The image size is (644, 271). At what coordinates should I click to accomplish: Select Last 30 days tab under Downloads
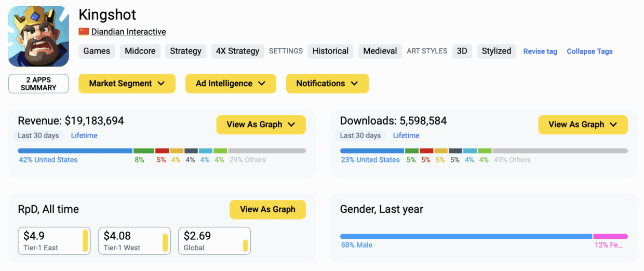[361, 135]
